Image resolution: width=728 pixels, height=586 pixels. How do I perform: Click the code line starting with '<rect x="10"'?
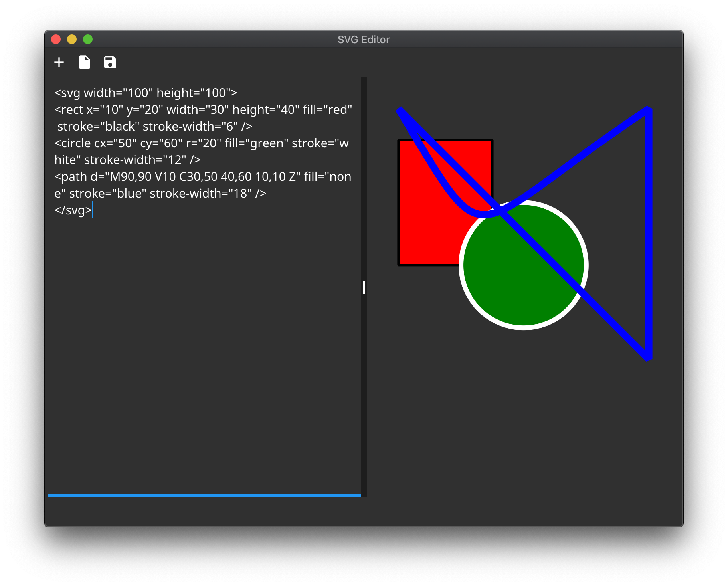tap(203, 109)
